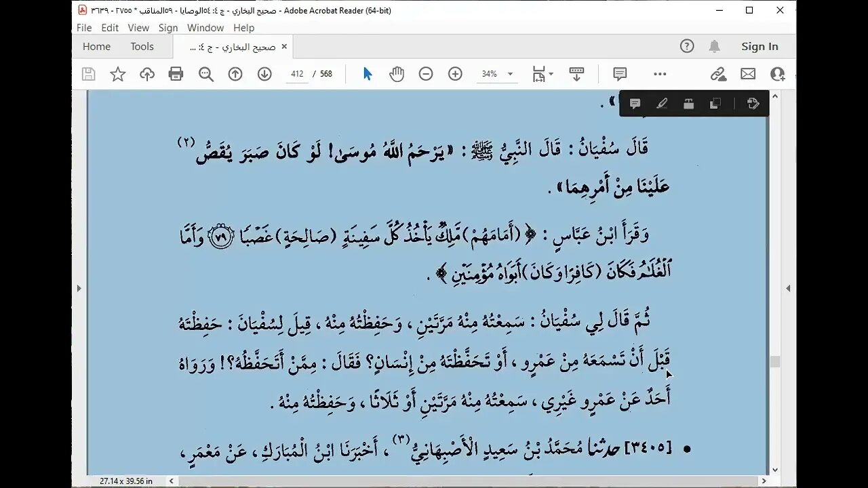868x488 pixels.
Task: Upload file to cloud icon
Action: click(147, 74)
